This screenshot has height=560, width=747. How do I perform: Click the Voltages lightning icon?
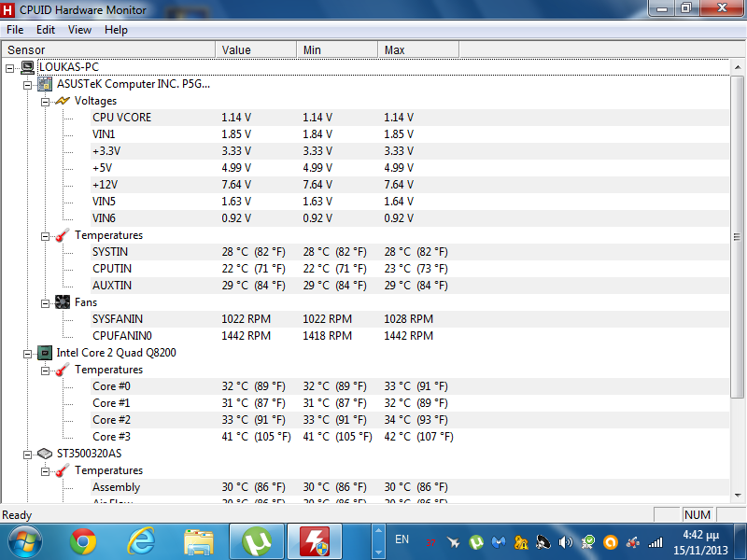click(63, 101)
